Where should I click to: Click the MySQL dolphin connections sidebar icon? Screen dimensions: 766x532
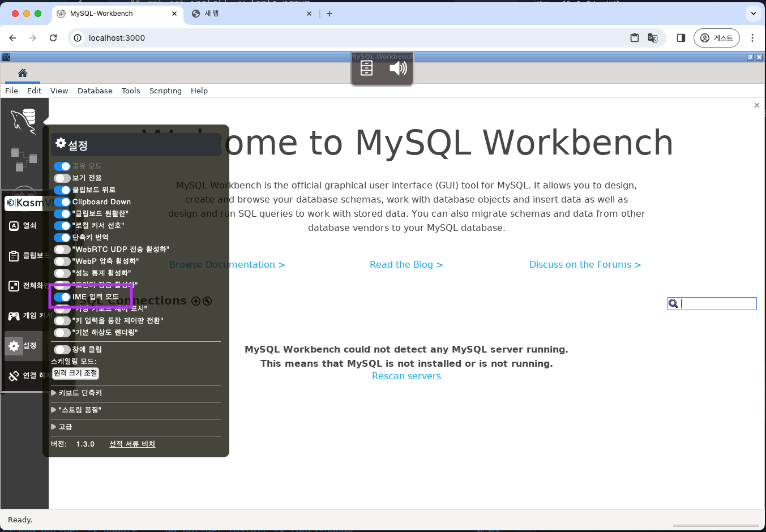24,121
